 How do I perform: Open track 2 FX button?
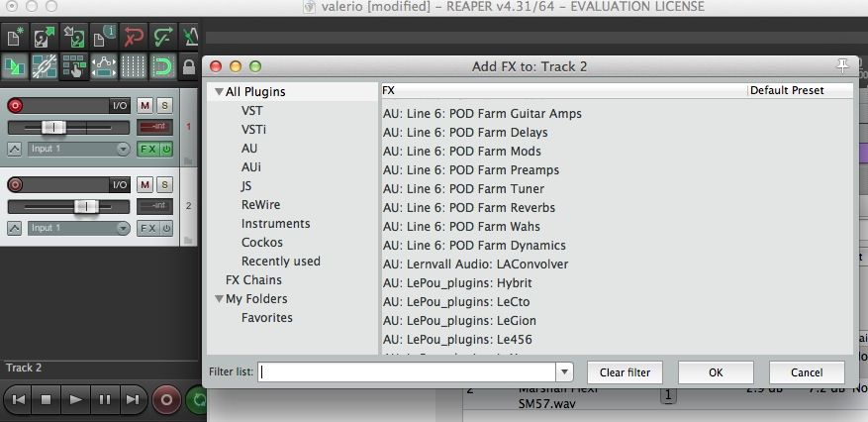[147, 228]
